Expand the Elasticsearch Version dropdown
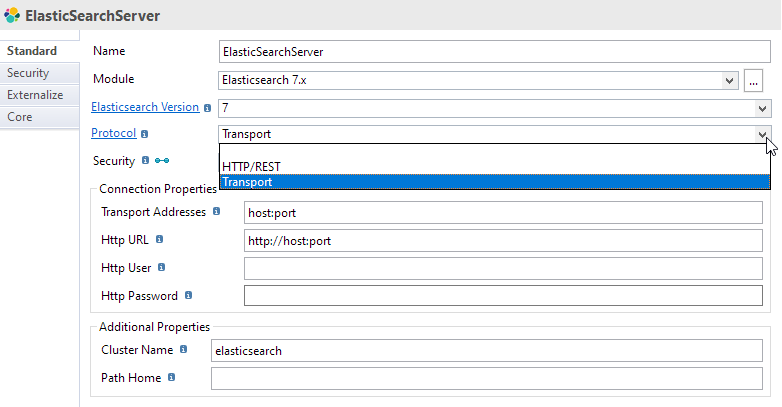Image resolution: width=782 pixels, height=407 pixels. (x=762, y=108)
